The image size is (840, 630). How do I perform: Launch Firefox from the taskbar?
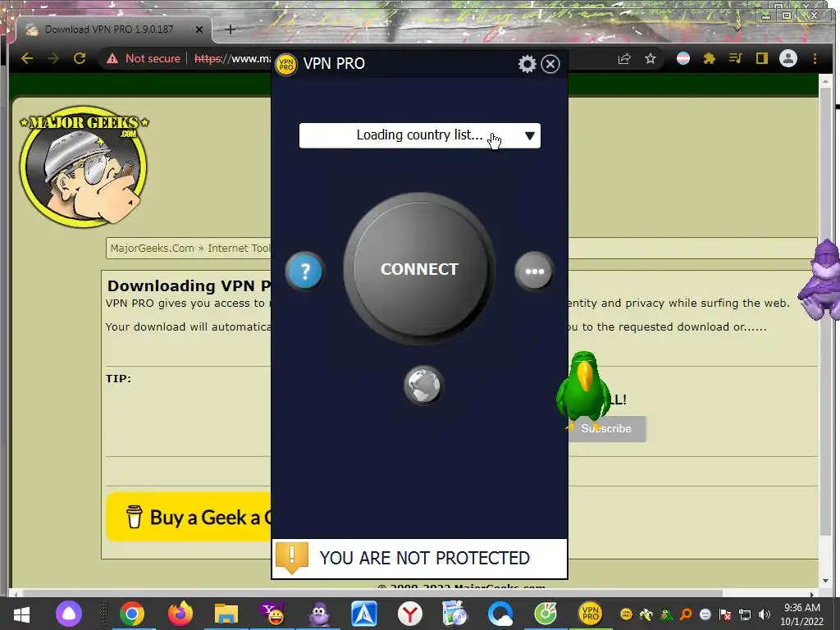(x=180, y=614)
